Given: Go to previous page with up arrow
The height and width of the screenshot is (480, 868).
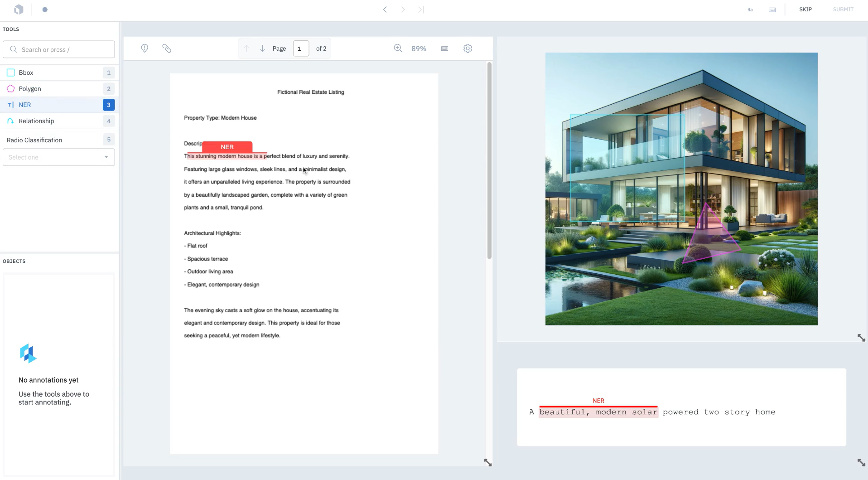Looking at the screenshot, I should pos(246,48).
